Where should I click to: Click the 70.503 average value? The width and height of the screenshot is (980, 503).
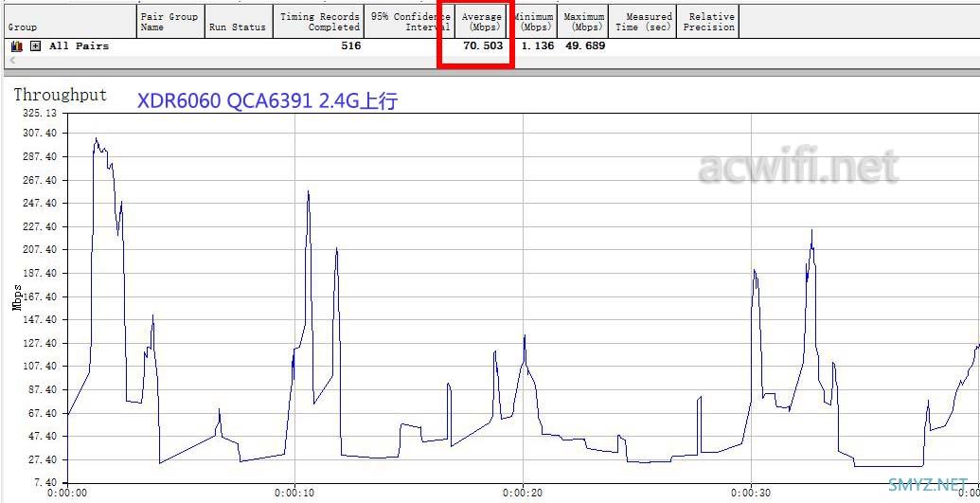[483, 46]
